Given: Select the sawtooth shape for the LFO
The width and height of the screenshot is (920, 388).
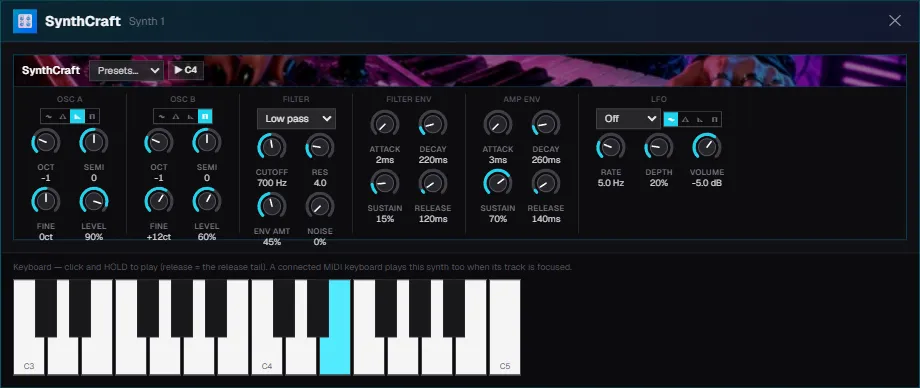Looking at the screenshot, I should coord(699,119).
